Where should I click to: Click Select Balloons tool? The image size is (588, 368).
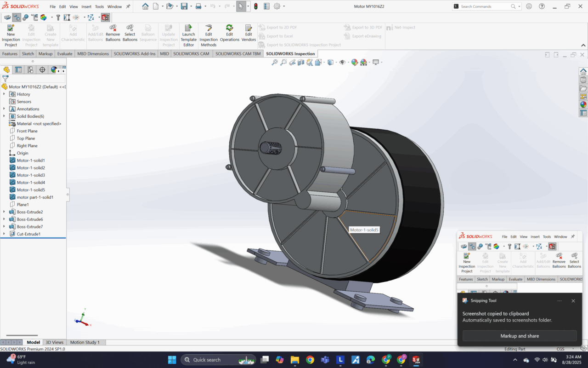(130, 34)
